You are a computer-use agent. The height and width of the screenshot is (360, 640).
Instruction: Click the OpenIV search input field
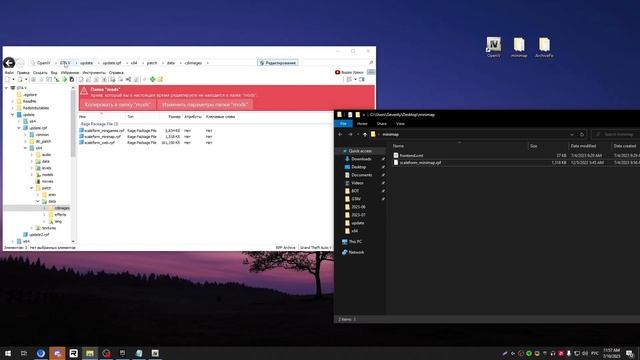[x=335, y=63]
